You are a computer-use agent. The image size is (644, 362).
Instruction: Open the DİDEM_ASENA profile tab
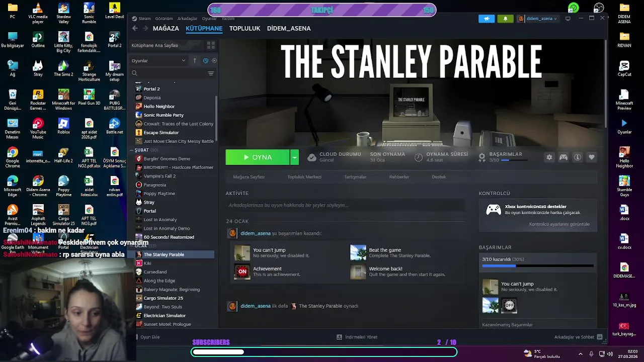[x=289, y=28]
